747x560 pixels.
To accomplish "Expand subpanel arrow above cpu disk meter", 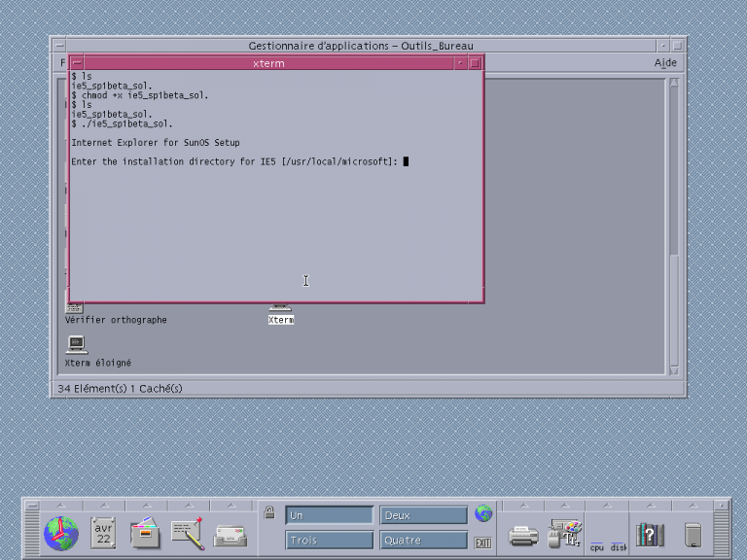I will coord(607,506).
